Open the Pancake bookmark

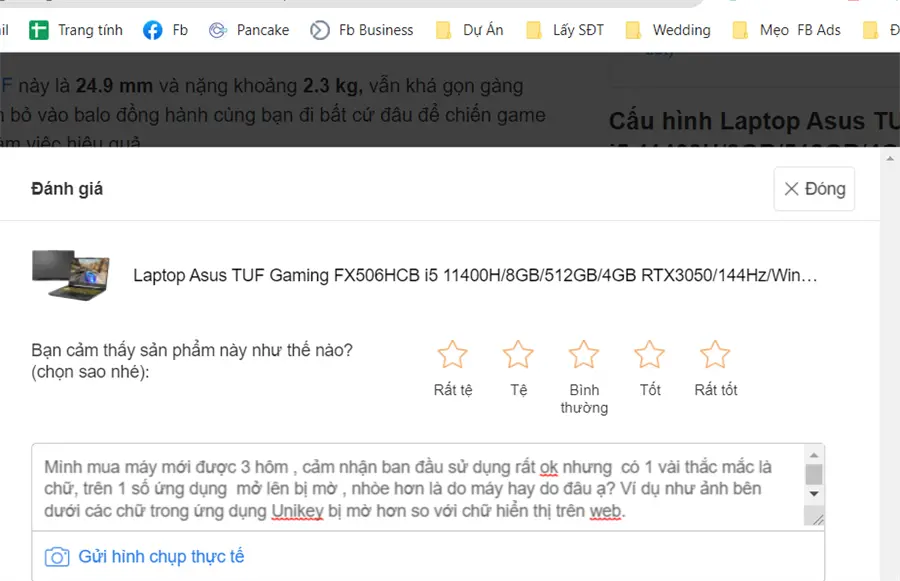point(249,30)
